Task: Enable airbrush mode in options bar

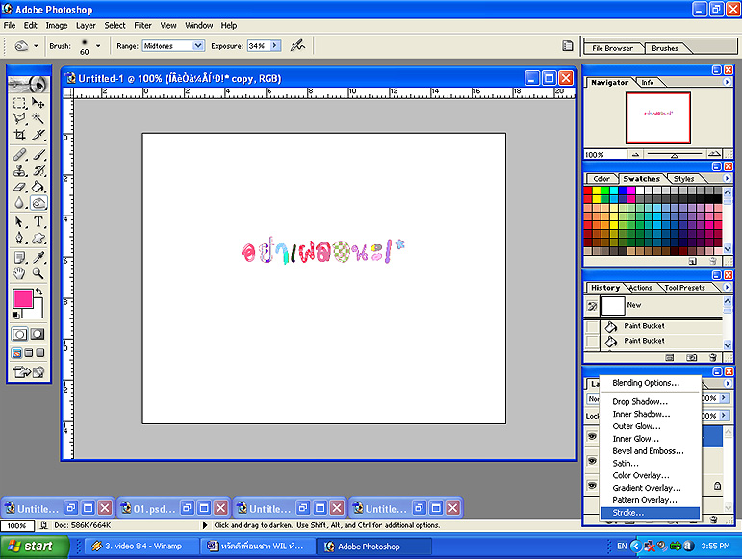Action: tap(298, 45)
